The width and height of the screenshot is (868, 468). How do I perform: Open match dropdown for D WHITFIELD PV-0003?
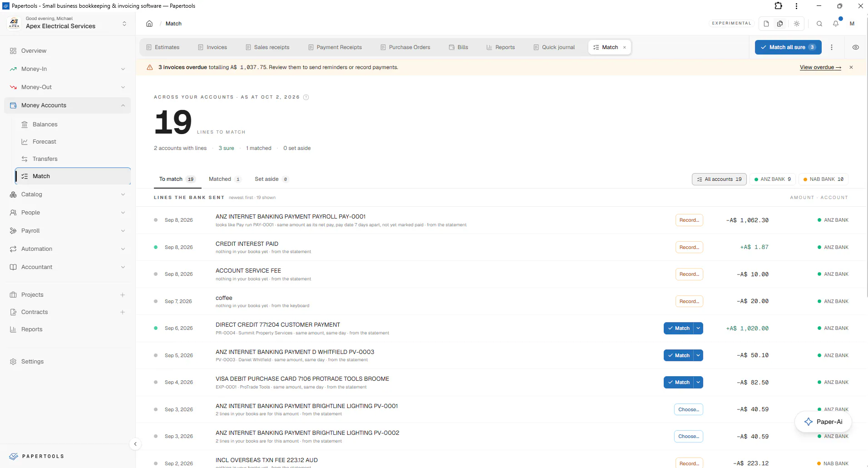[698, 355]
